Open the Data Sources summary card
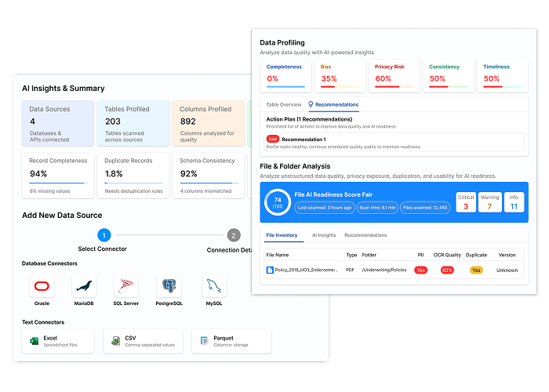Viewport: 549px width, 392px height. pos(58,123)
